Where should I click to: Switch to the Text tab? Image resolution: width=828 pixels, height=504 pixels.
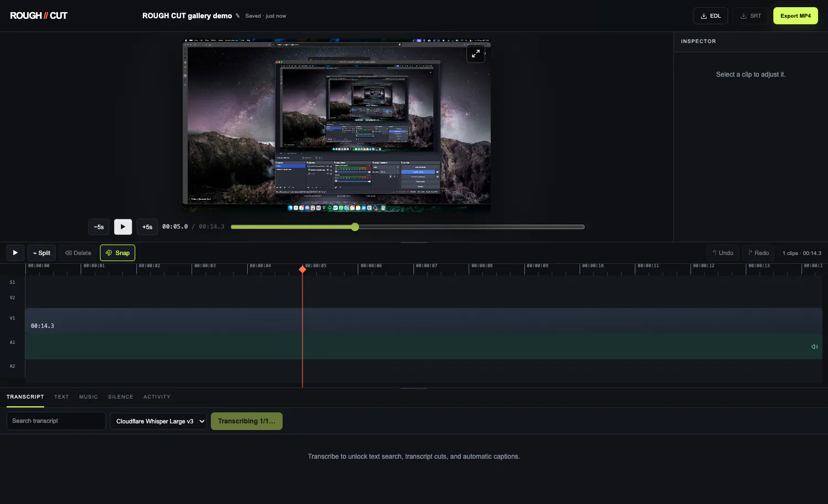click(61, 397)
